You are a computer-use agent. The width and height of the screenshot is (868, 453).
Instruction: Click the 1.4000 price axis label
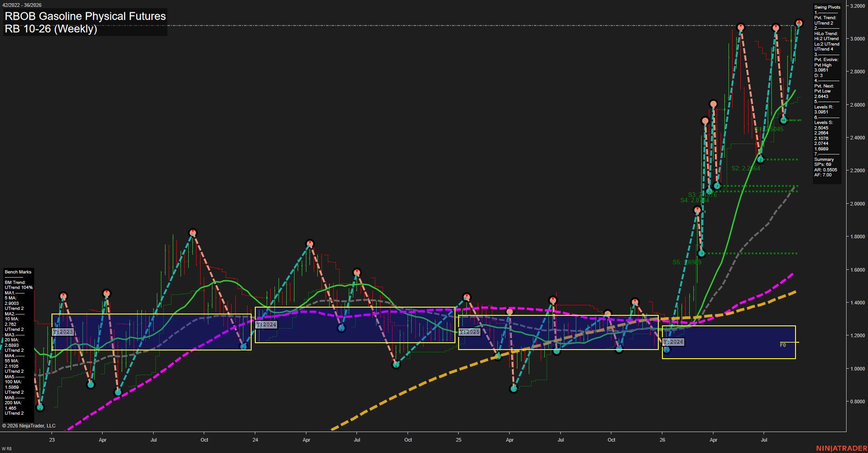[857, 303]
